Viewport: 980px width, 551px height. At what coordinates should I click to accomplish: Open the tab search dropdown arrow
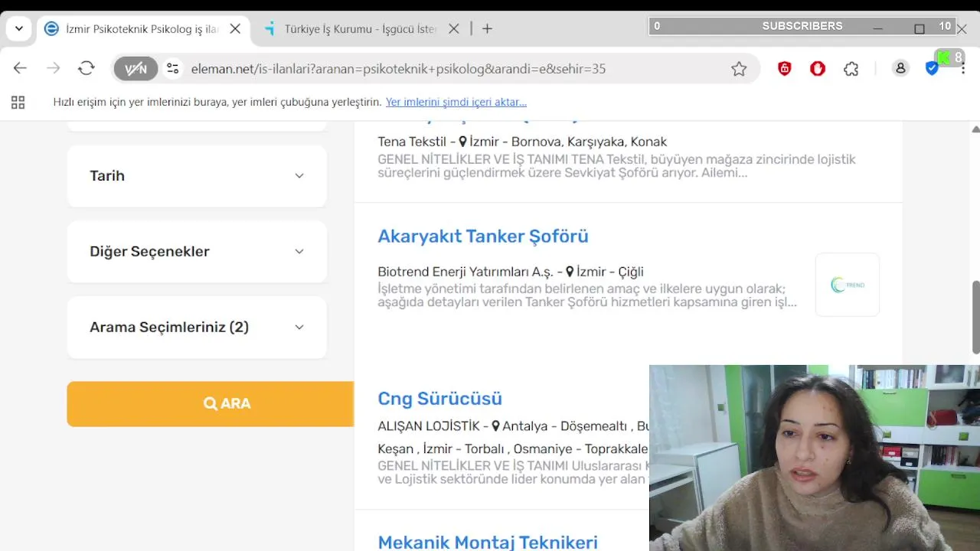pos(19,29)
